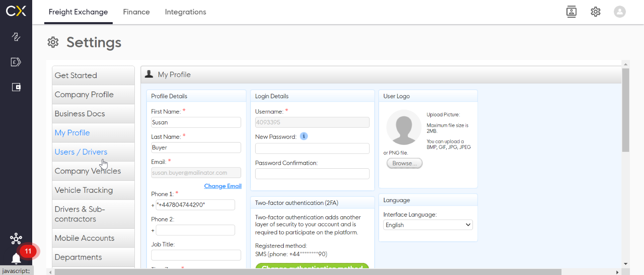The height and width of the screenshot is (275, 644).
Task: Click the 'Language' panel heading
Action: [396, 200]
